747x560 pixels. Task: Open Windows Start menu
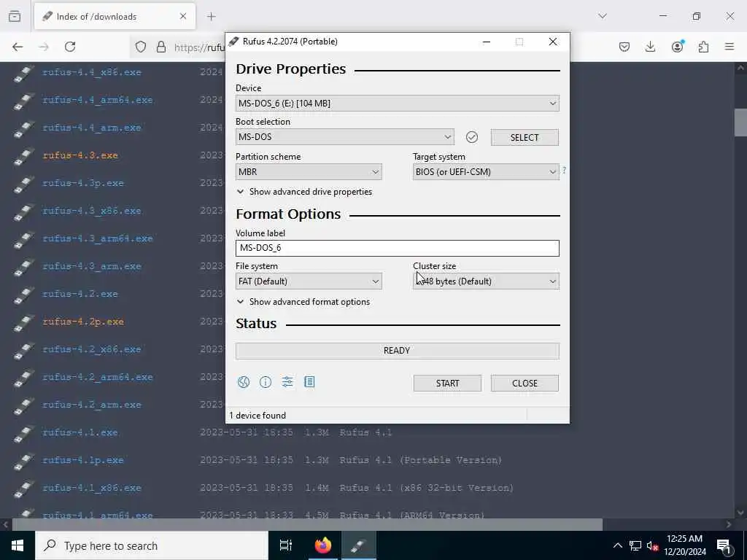click(x=18, y=545)
